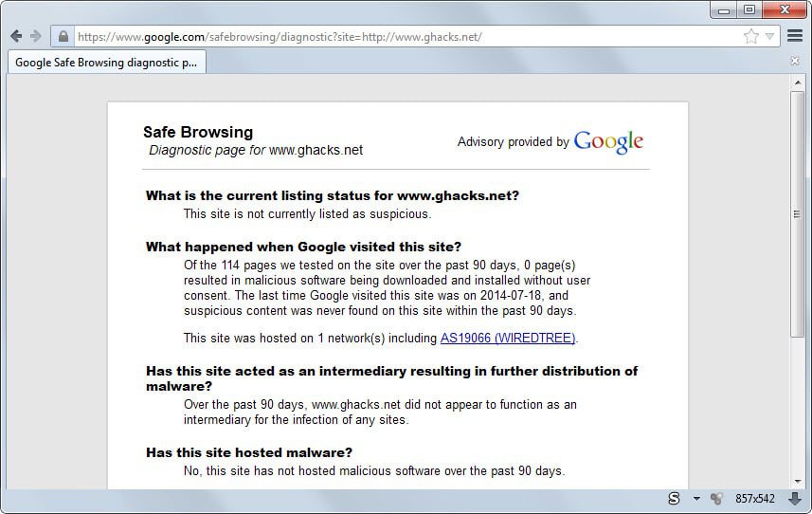The width and height of the screenshot is (812, 514).
Task: Open the hamburger menu button
Action: [x=795, y=36]
